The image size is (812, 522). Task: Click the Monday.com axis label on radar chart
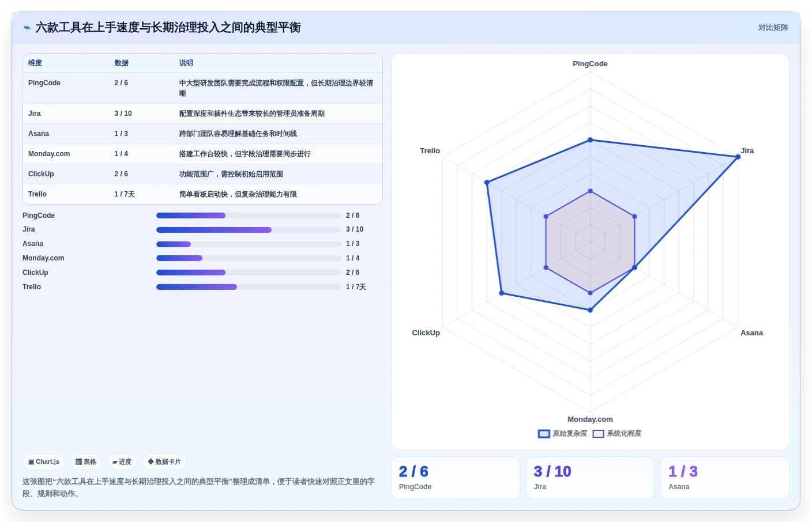590,419
